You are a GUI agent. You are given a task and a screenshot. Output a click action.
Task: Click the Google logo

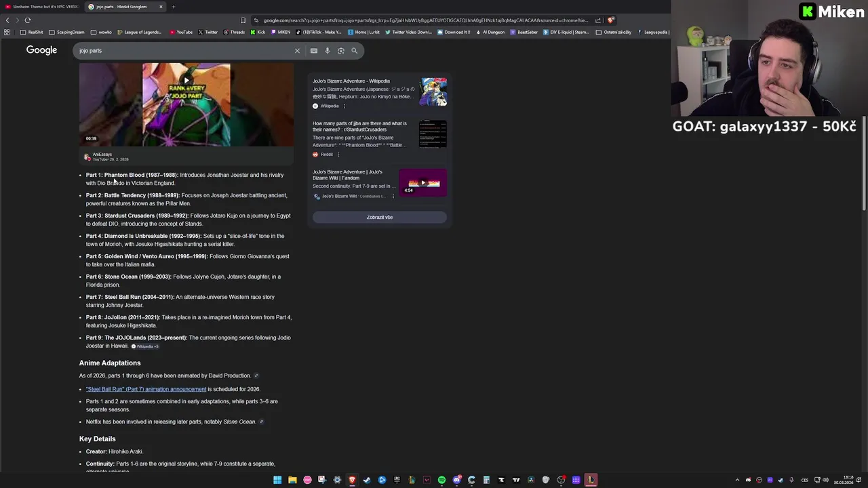tap(41, 50)
